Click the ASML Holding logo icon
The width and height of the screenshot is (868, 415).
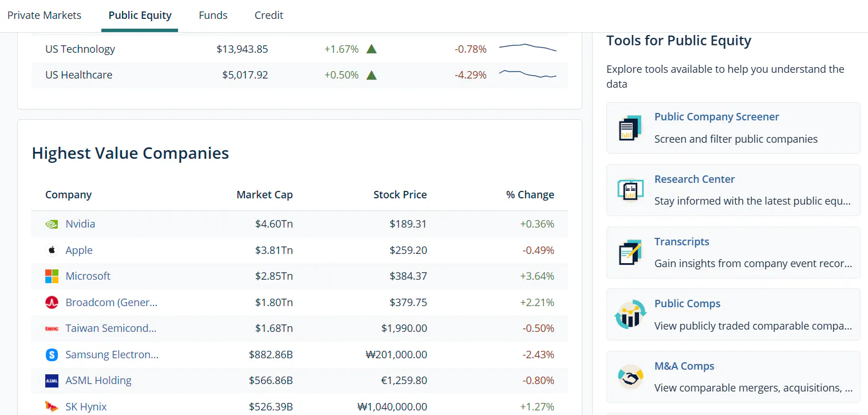(x=52, y=381)
